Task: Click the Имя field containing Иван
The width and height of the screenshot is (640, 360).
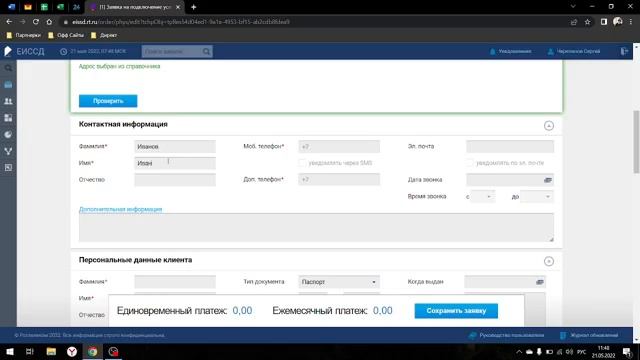Action: click(175, 163)
